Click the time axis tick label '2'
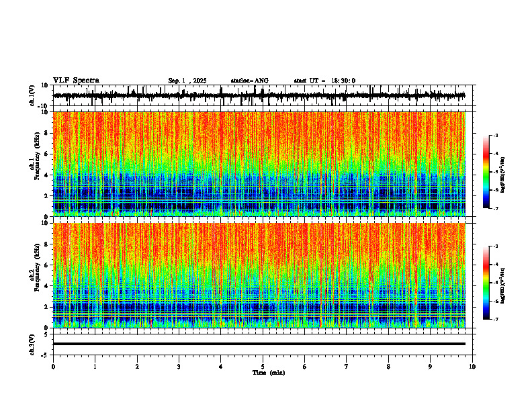532x411 pixels. tap(137, 367)
